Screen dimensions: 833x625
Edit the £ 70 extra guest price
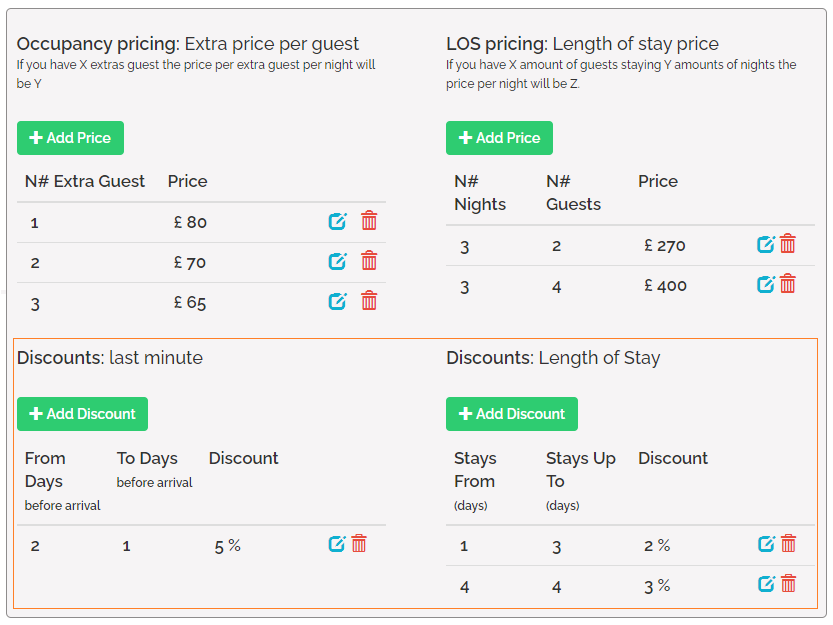tap(338, 261)
